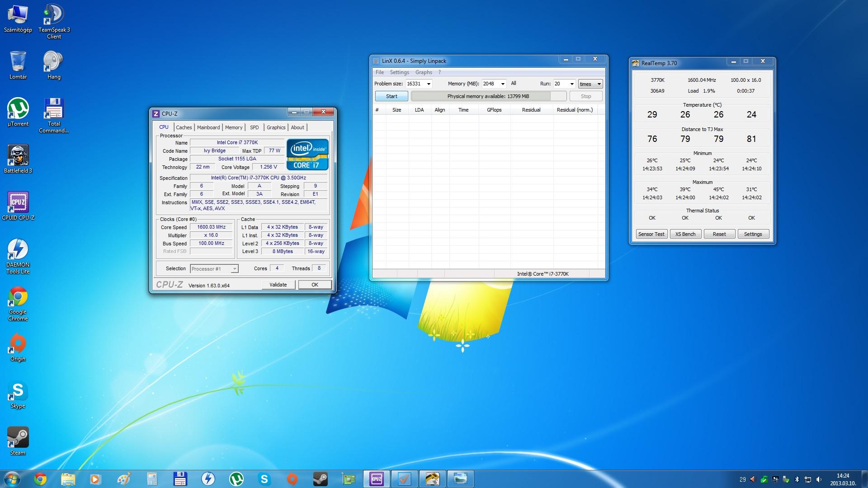
Task: Open Steam from the taskbar
Action: pyautogui.click(x=320, y=479)
